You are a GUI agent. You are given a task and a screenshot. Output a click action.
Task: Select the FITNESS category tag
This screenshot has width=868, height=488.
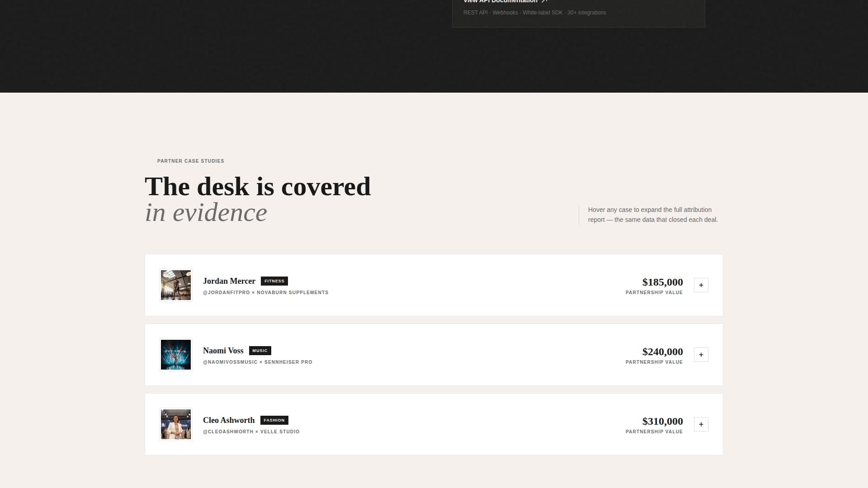click(274, 281)
